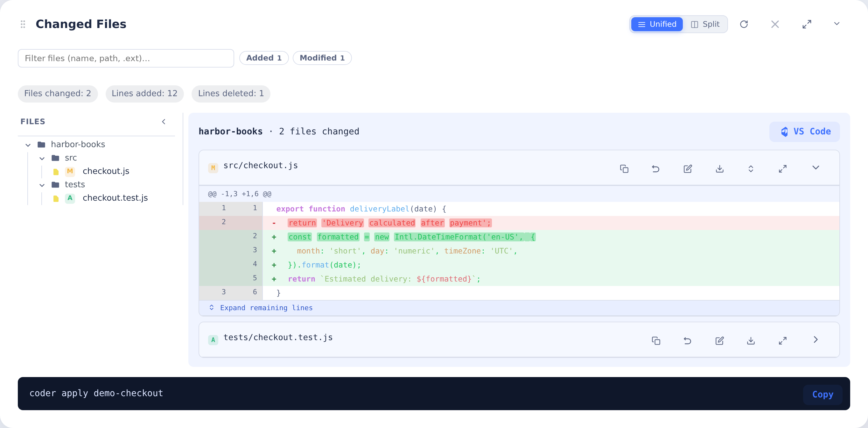Click the harbor-books folder icon

click(41, 145)
